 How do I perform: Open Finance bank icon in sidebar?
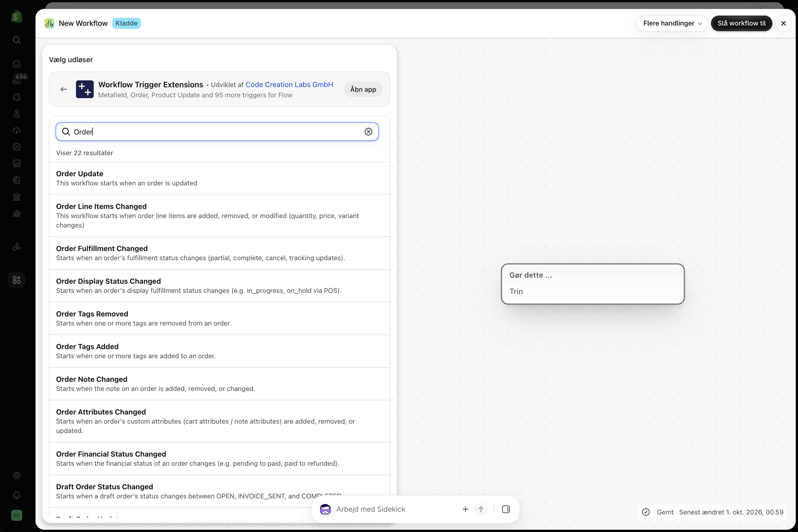pyautogui.click(x=17, y=197)
